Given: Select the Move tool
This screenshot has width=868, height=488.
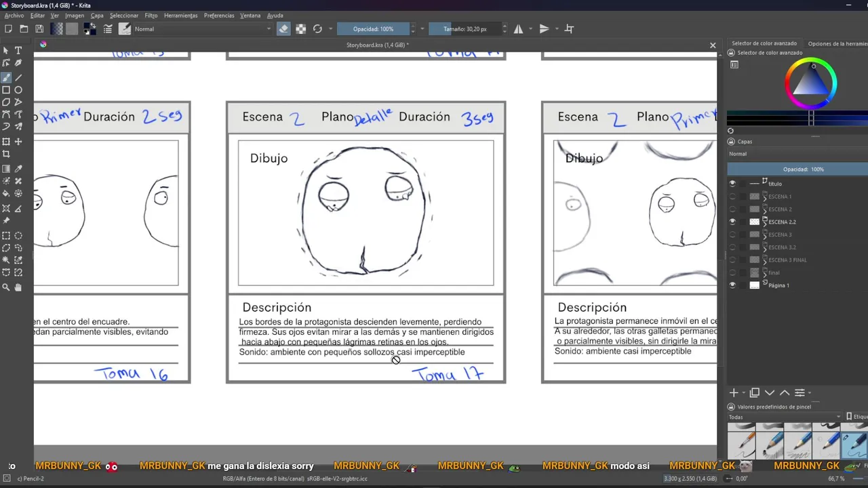Looking at the screenshot, I should 18,142.
